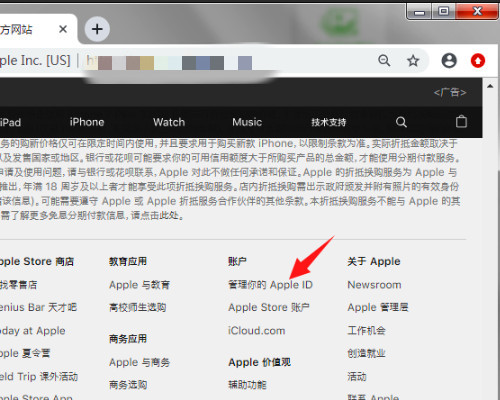Click the 教育应用 column heading
Viewport: 500px width, 400px height.
point(128,261)
